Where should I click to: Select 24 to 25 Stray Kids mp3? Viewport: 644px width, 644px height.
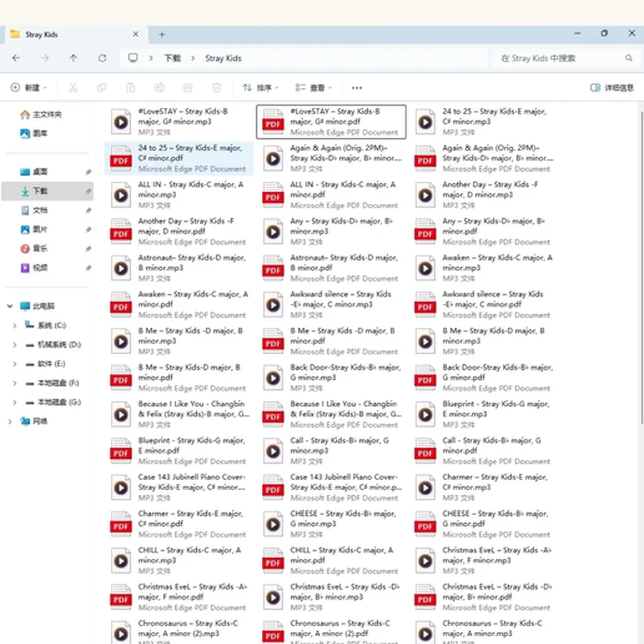(x=484, y=122)
